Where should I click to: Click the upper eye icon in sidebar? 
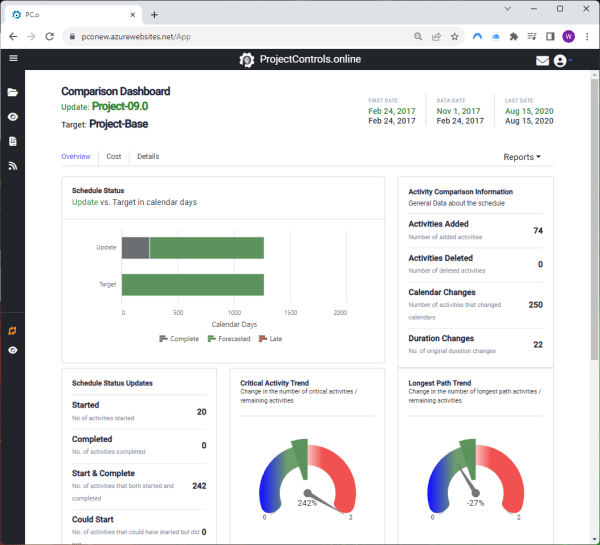pos(13,117)
